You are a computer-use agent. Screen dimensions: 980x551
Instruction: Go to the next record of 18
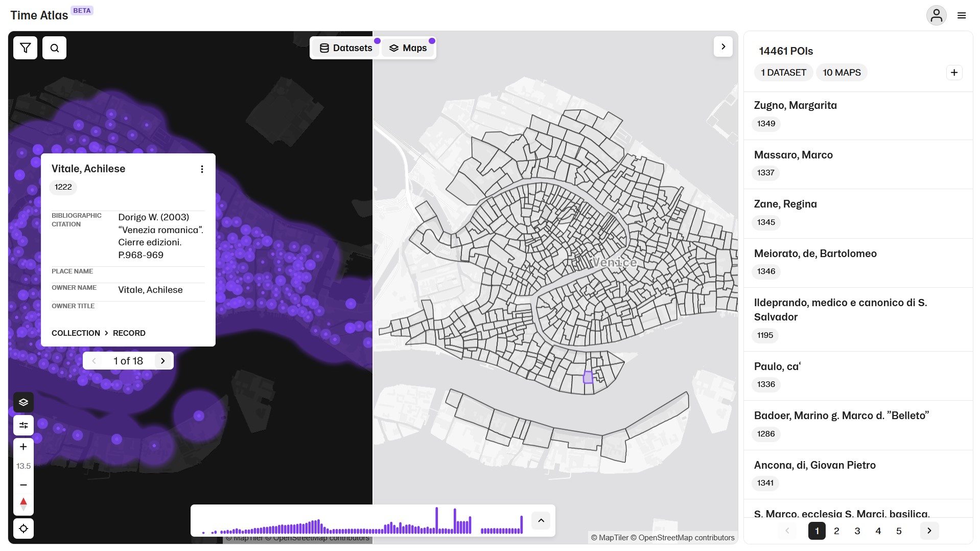click(x=163, y=361)
